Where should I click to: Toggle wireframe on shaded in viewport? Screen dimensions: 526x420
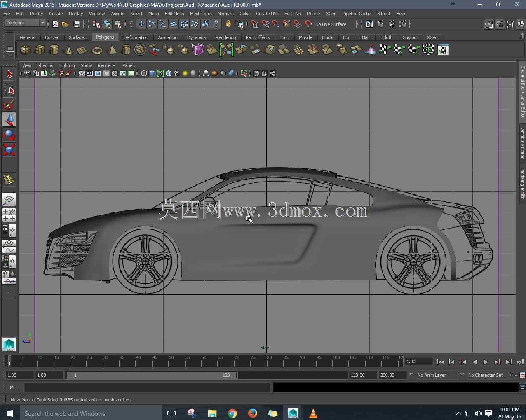(169, 74)
